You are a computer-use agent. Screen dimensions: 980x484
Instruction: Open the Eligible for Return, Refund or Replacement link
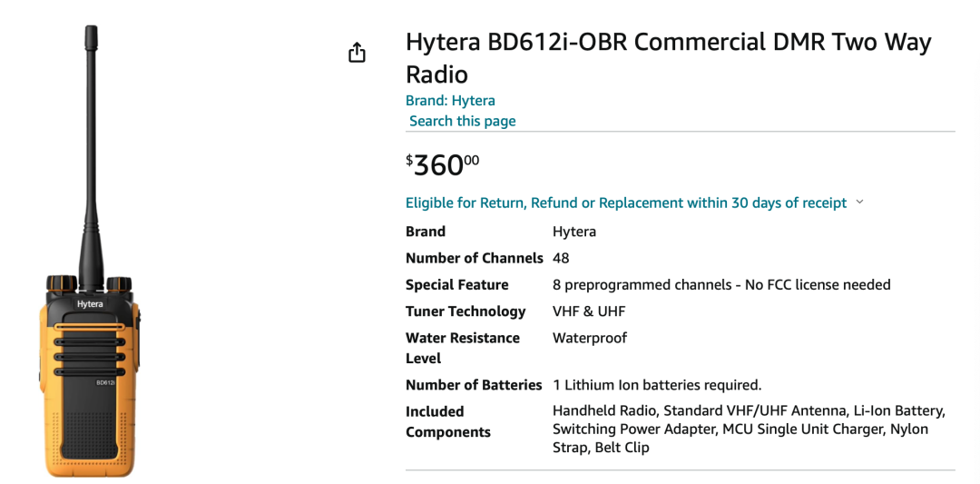point(626,202)
